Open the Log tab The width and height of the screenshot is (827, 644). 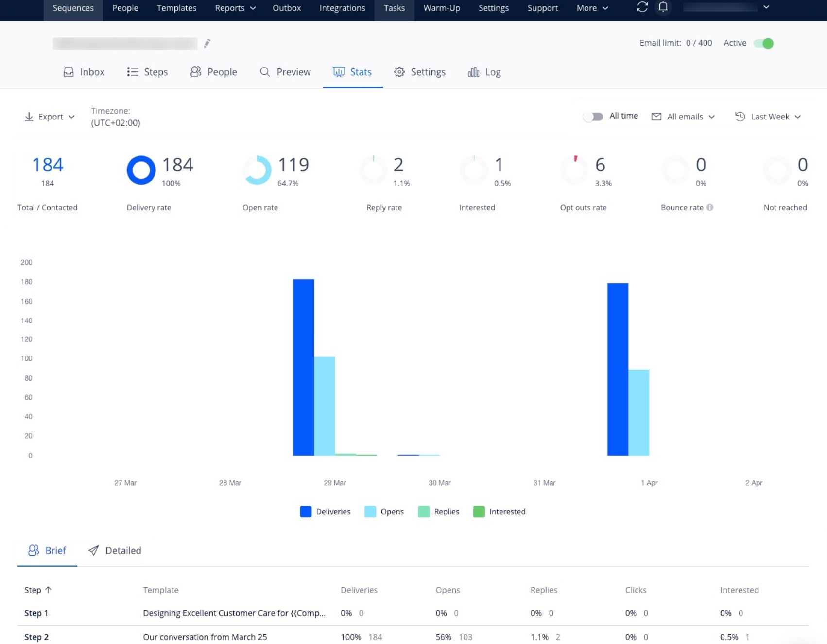click(x=484, y=72)
